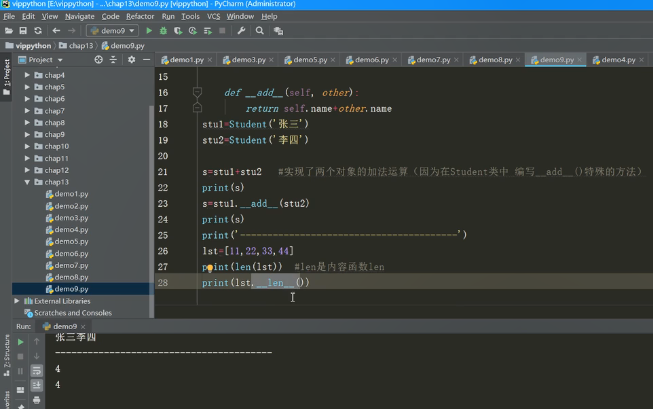Close the demo3.py editor tab

point(272,60)
